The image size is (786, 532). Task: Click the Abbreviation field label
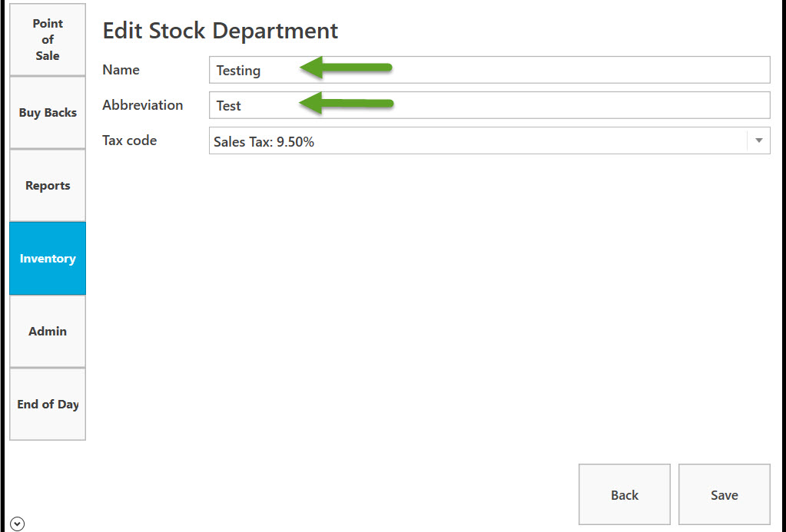pos(143,105)
